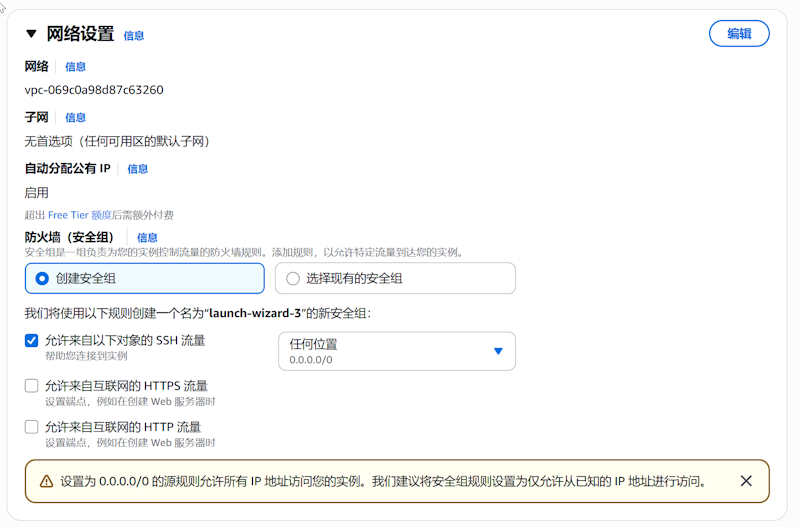Collapse the 网络设置 section triangle

click(x=31, y=34)
